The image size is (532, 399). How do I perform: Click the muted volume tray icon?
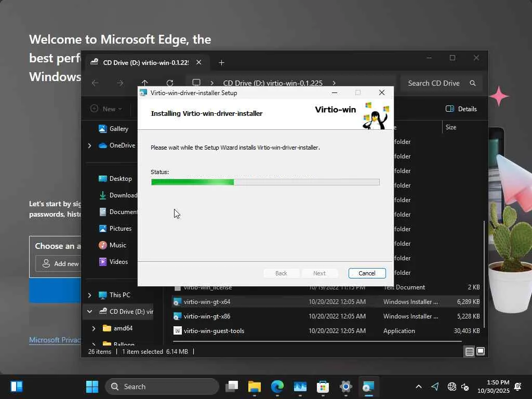[x=465, y=387]
